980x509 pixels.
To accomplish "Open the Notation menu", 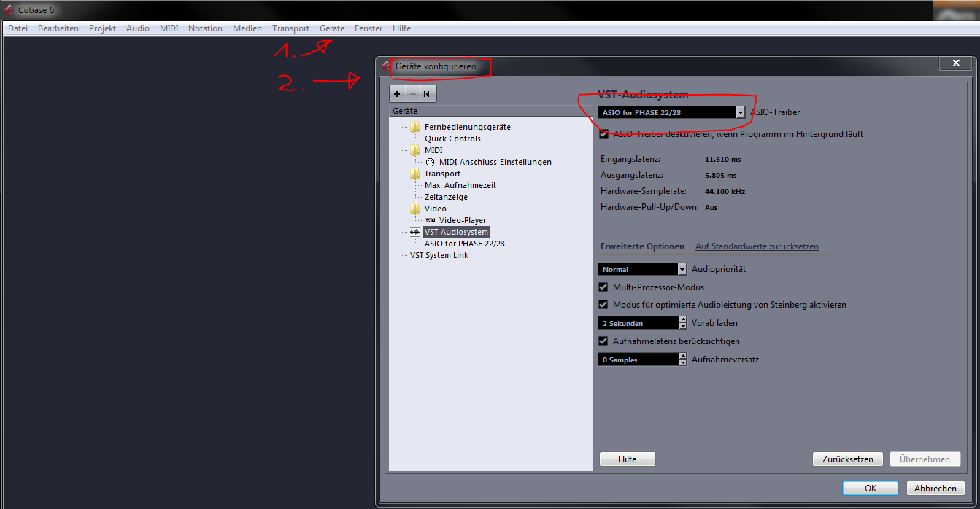I will (205, 28).
